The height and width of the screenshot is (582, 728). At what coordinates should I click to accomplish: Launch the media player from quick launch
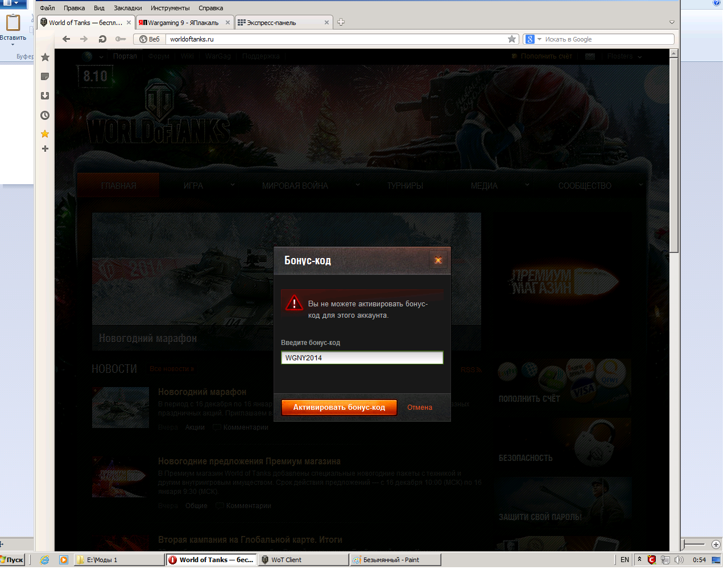click(63, 560)
